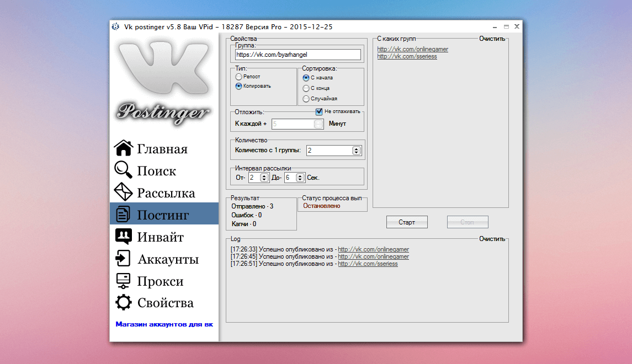Open log link at 17:26:45
The width and height of the screenshot is (632, 364).
point(373,257)
